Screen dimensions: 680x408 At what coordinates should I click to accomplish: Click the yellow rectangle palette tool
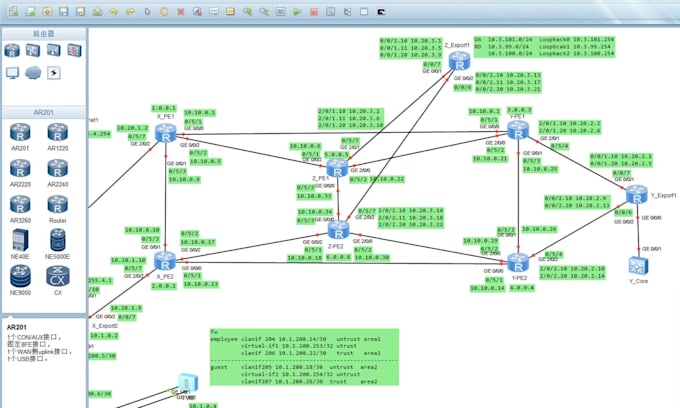click(x=230, y=12)
